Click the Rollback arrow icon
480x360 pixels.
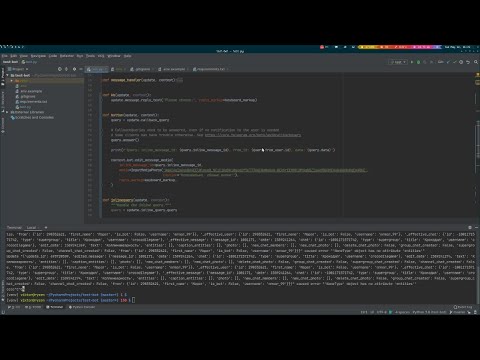coord(468,62)
